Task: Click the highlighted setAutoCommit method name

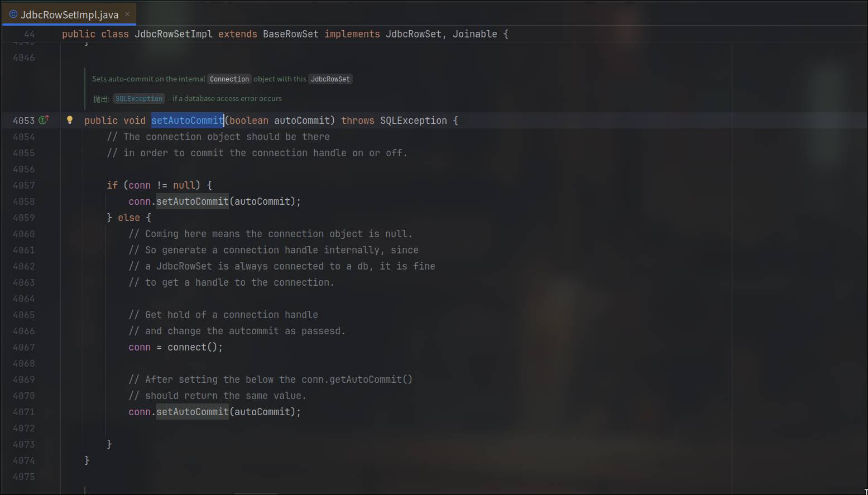Action: click(x=187, y=121)
